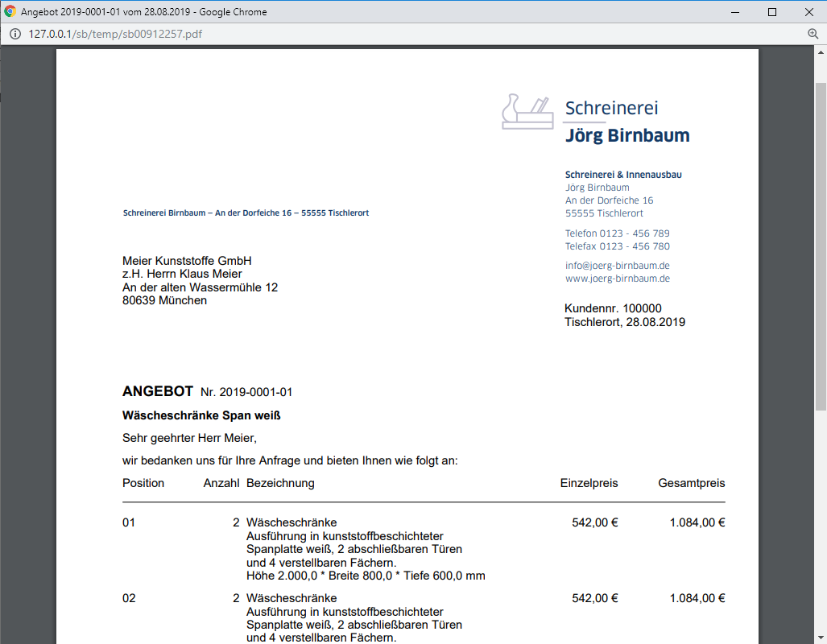Click the Bezeichnung column header
This screenshot has height=644, width=827.
click(280, 483)
